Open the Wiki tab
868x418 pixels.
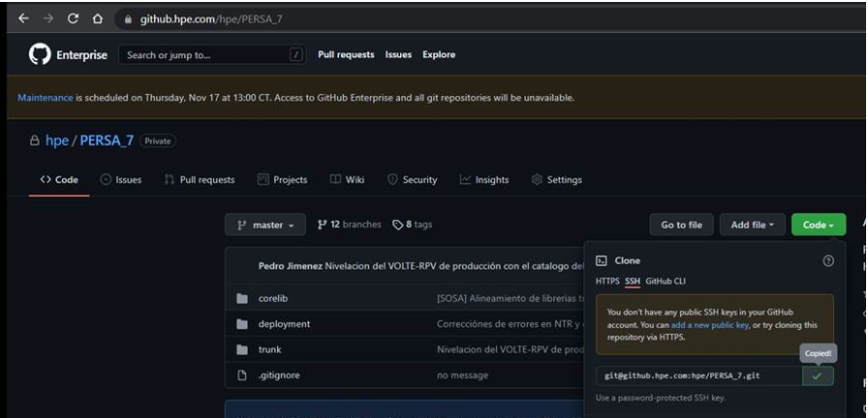tap(347, 179)
